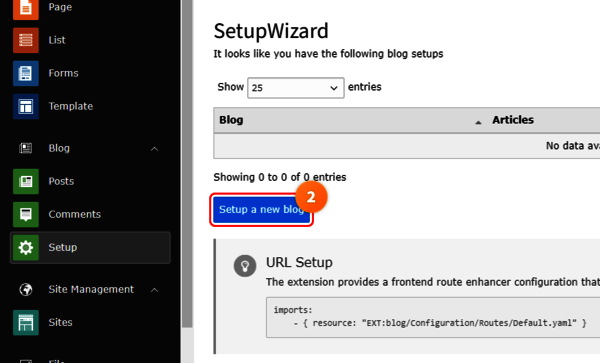Open the Forms module icon
This screenshot has height=363, width=600.
pos(26,73)
